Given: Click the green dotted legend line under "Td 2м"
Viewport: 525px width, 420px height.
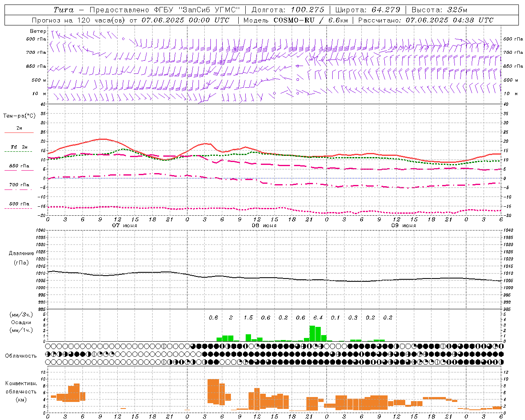Looking at the screenshot, I should pyautogui.click(x=18, y=151).
